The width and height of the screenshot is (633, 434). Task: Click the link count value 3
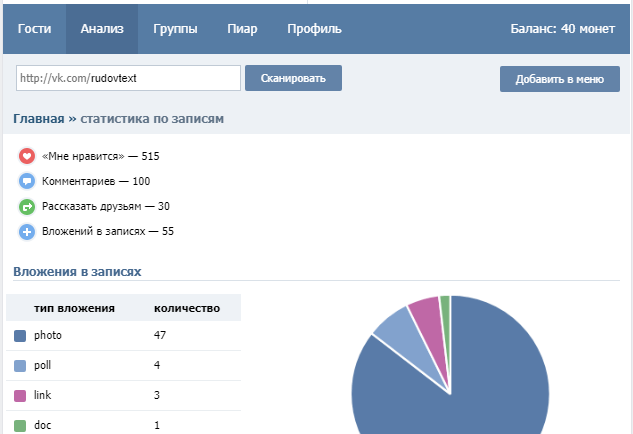157,395
